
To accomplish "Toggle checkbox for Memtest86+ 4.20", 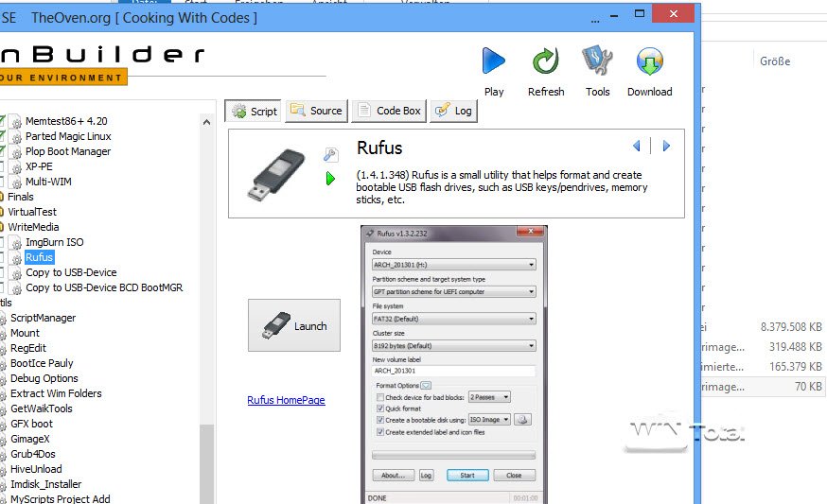I will (2, 121).
